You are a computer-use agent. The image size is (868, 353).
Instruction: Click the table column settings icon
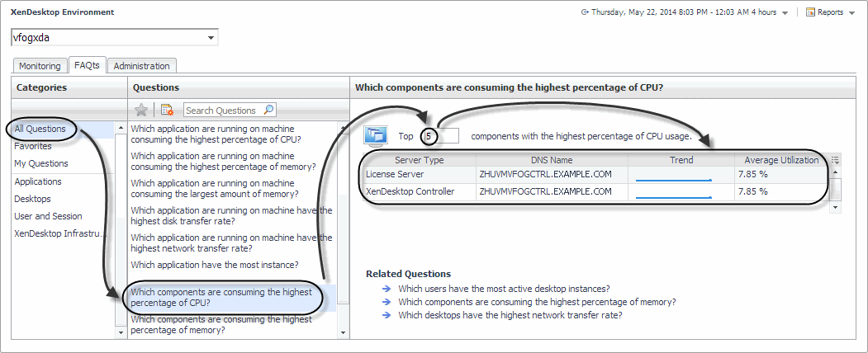pyautogui.click(x=835, y=160)
